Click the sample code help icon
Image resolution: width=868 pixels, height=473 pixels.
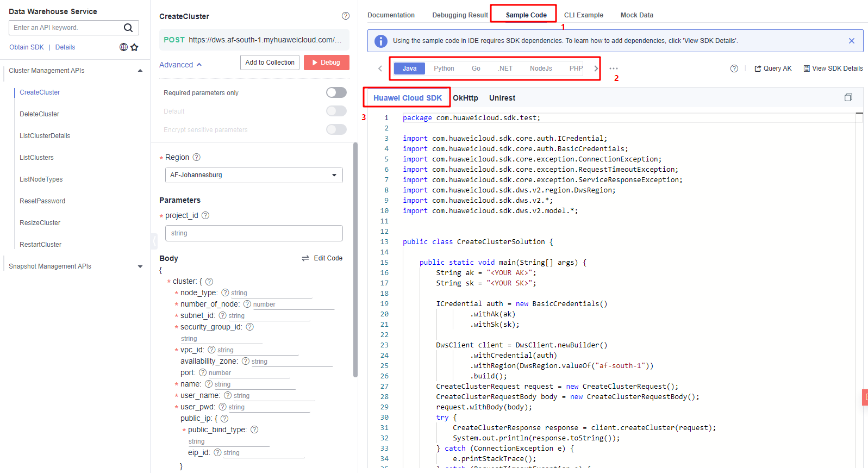734,69
